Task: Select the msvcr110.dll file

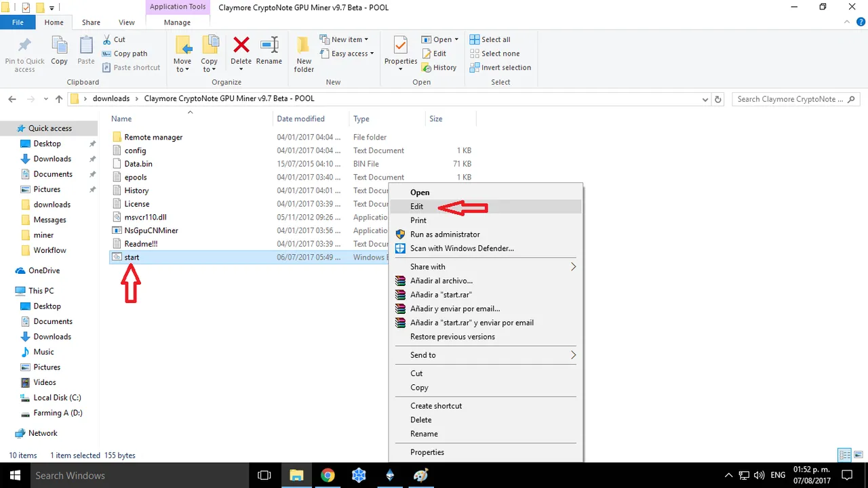Action: 145,217
